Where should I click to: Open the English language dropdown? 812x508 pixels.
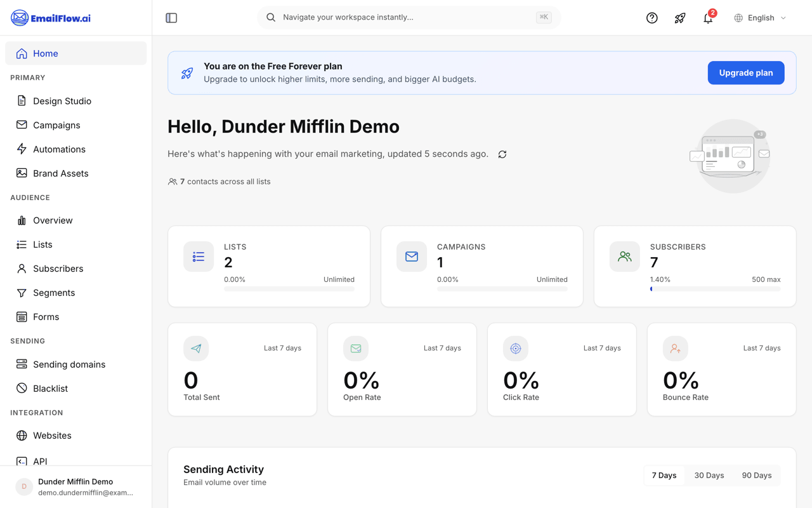point(761,18)
